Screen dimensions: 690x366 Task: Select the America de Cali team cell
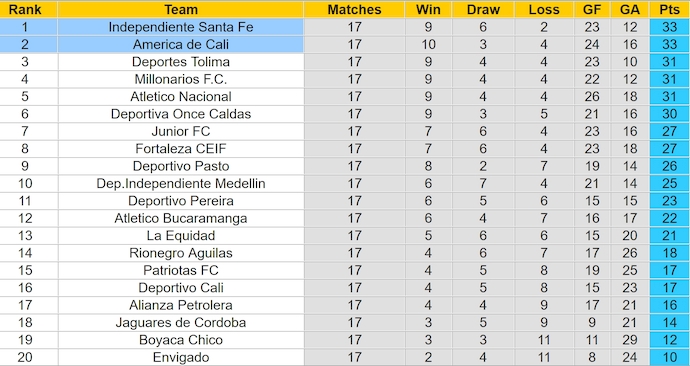point(180,44)
